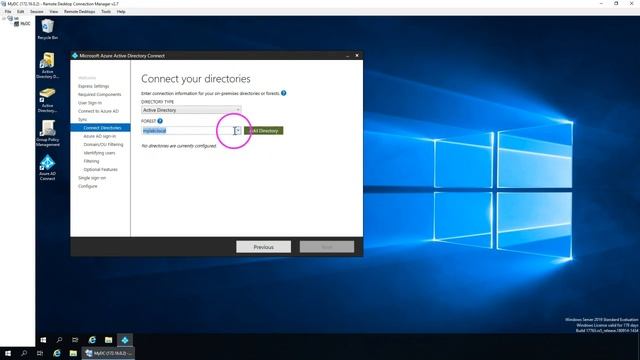Screen dimensions: 640x360
Task: Click remote desktop Start button
Action: [43, 340]
